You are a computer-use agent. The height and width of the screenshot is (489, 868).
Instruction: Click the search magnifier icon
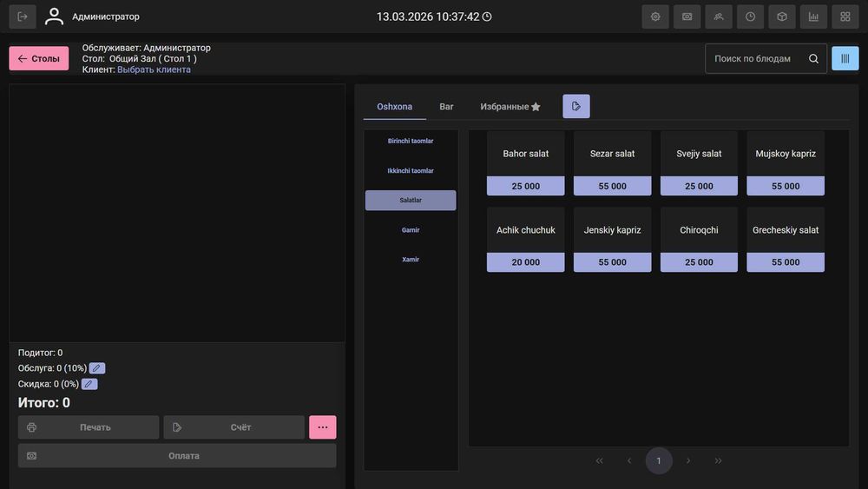[813, 59]
